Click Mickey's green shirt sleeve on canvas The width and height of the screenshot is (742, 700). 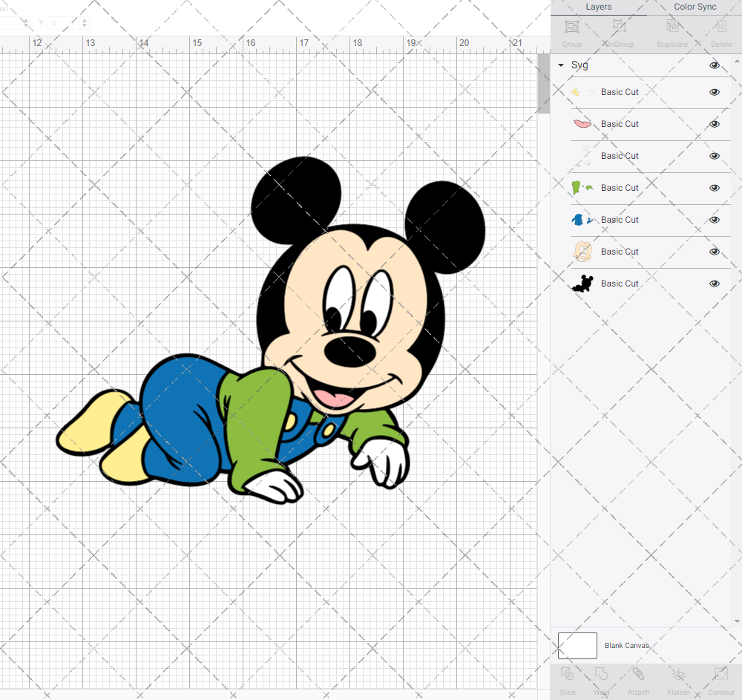point(258,421)
